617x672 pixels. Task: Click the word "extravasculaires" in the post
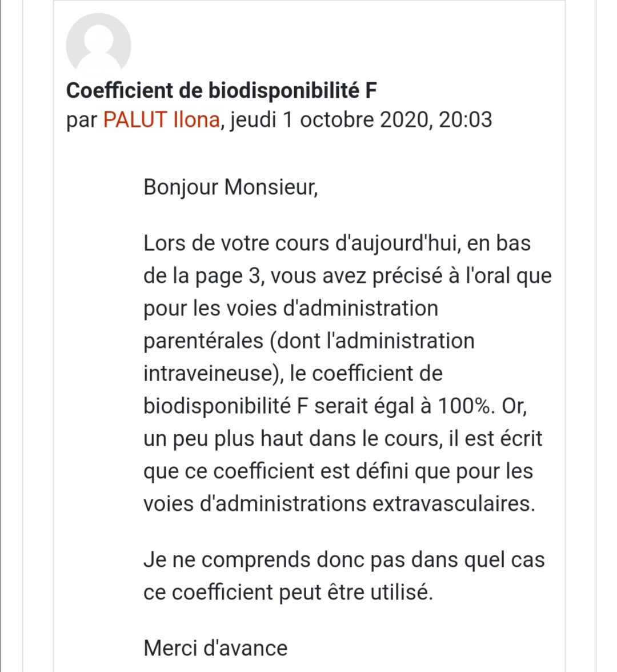click(453, 504)
